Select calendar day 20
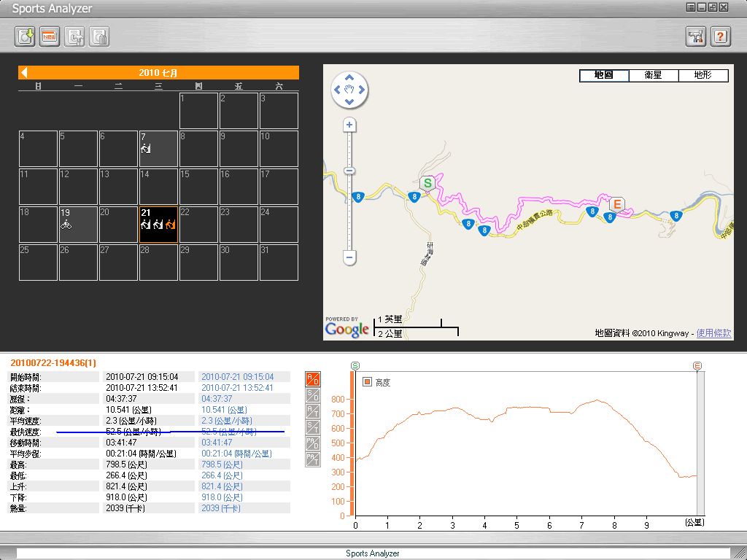Viewport: 747px width, 560px height. pyautogui.click(x=119, y=225)
